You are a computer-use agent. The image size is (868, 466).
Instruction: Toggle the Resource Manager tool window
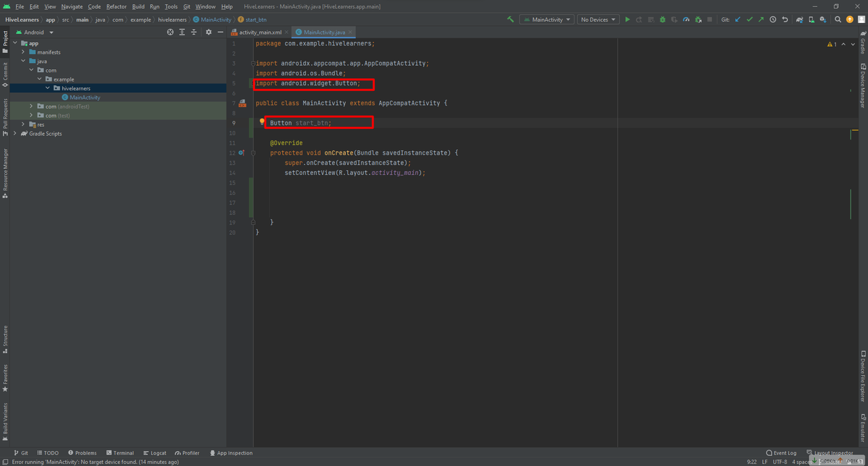[x=5, y=173]
